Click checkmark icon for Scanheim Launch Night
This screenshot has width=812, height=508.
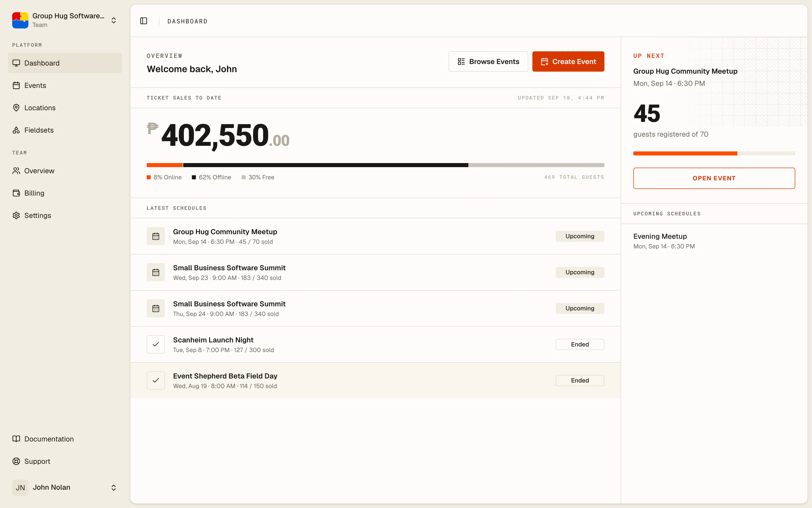[156, 344]
